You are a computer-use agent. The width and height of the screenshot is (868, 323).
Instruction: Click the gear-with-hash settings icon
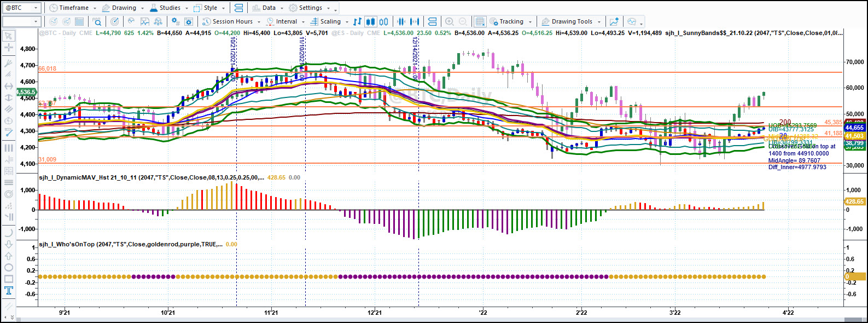pyautogui.click(x=175, y=22)
